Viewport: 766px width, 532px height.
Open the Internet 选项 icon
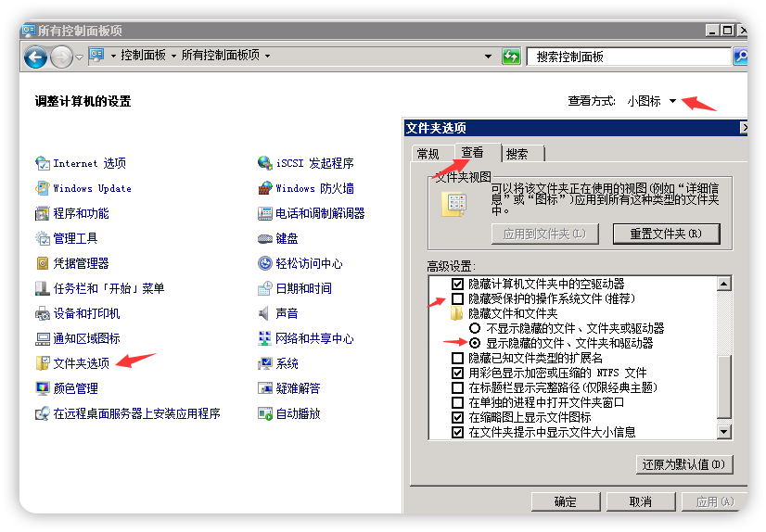tap(43, 163)
